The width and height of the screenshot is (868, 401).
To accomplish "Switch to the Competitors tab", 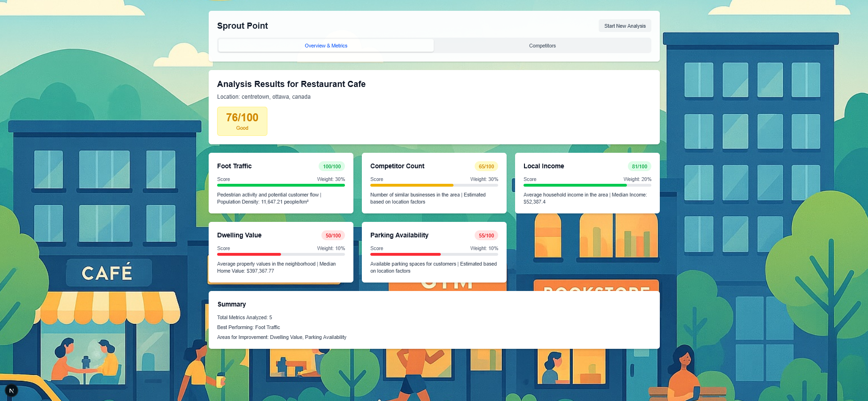I will [x=542, y=46].
